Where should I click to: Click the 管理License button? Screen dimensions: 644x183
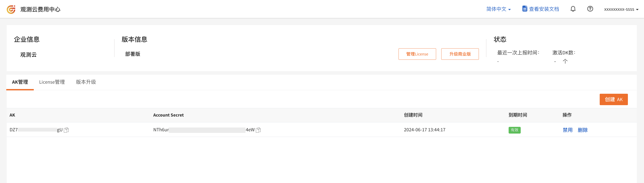[417, 54]
